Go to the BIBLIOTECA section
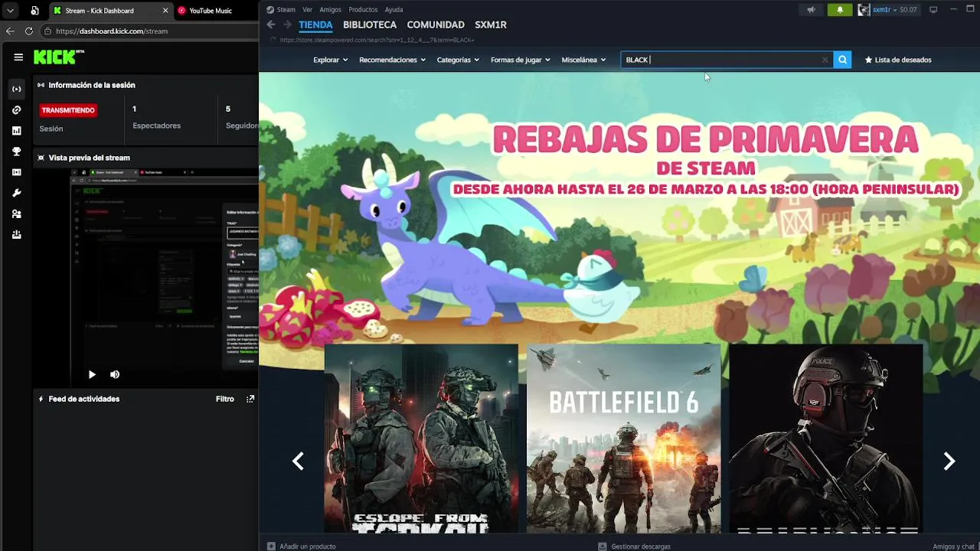The image size is (980, 551). point(370,24)
